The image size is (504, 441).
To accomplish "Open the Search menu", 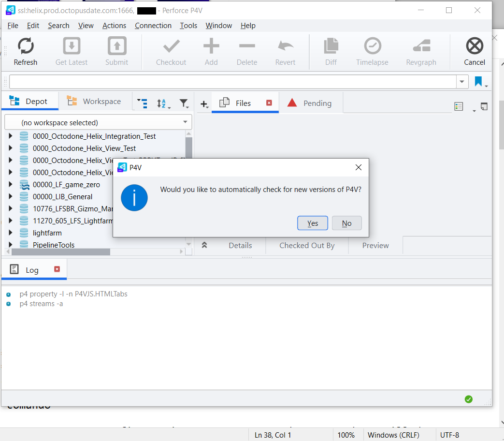I will [x=58, y=26].
